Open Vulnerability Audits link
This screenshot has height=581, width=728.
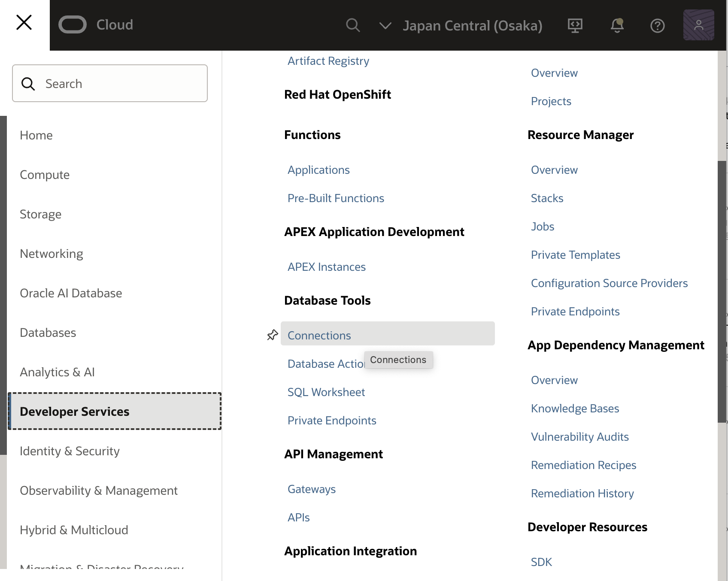(579, 437)
